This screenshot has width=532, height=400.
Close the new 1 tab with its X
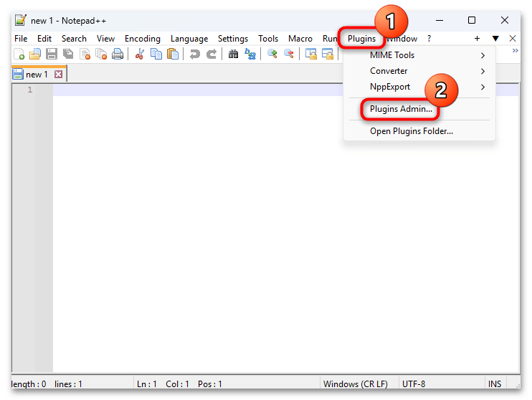point(58,74)
